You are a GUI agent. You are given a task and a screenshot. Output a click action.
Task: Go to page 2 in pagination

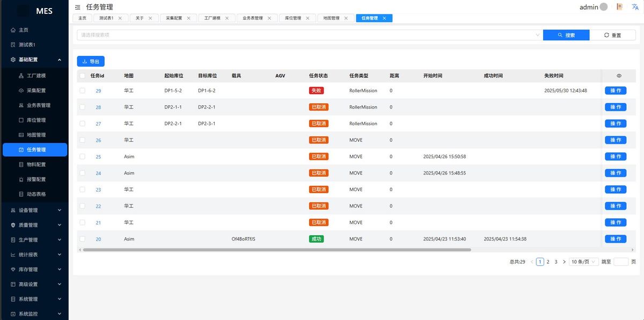(548, 261)
